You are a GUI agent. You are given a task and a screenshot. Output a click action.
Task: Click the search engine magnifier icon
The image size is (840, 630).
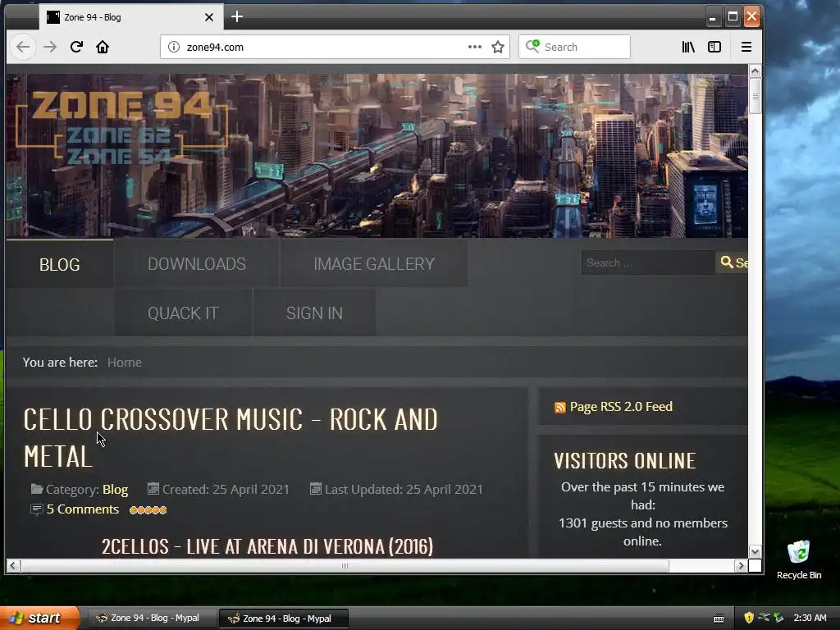pyautogui.click(x=532, y=46)
